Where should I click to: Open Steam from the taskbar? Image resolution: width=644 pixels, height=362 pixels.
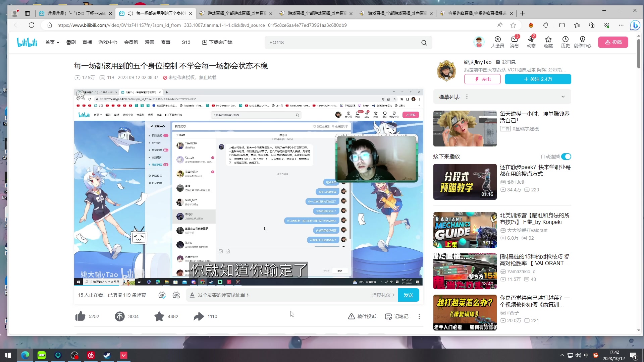(107, 355)
